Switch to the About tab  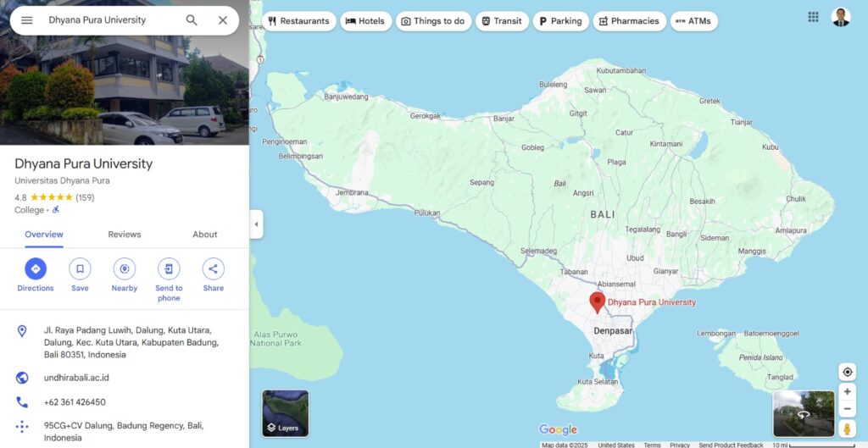(x=205, y=235)
